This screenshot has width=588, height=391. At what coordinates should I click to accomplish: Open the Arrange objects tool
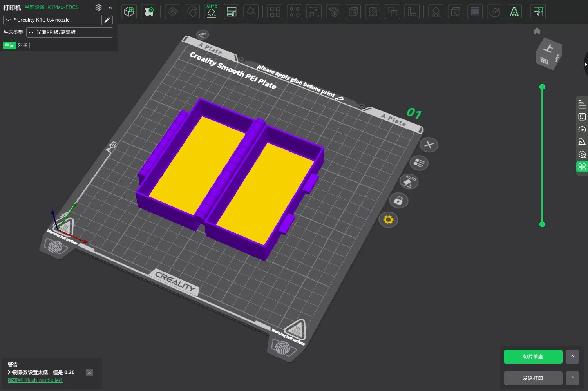click(232, 12)
